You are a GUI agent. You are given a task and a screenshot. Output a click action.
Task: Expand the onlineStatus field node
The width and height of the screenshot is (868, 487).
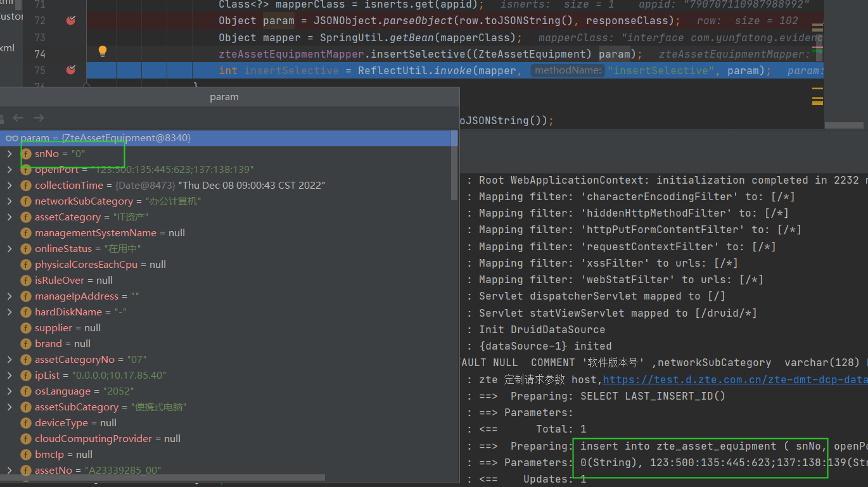pyautogui.click(x=9, y=249)
